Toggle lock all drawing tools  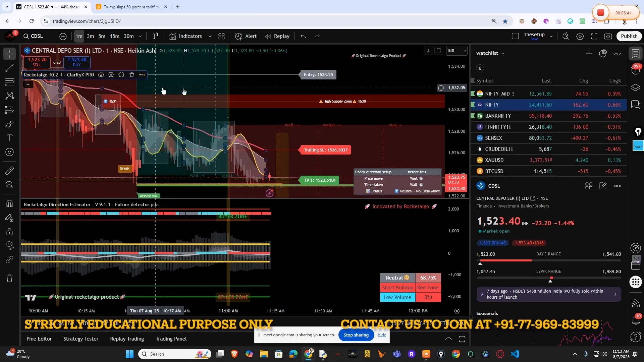(10, 232)
